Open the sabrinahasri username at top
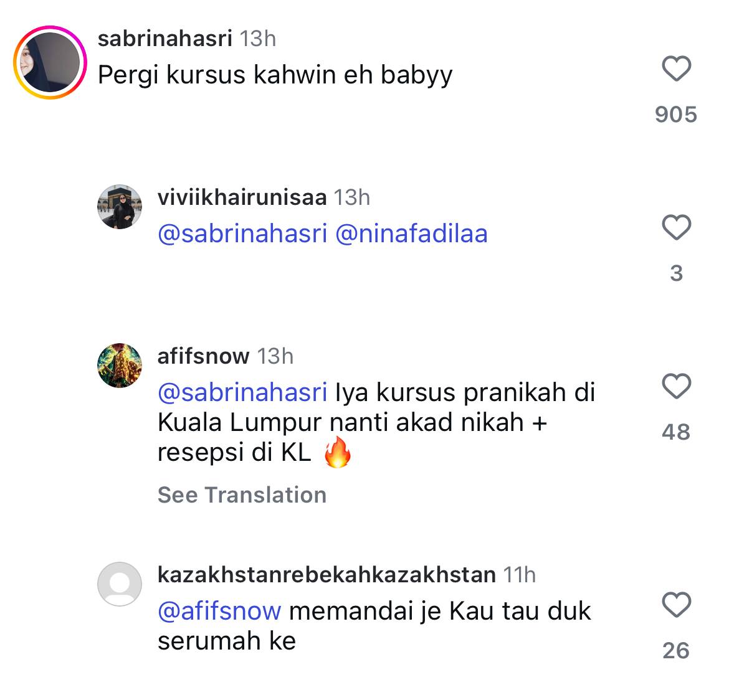 165,39
